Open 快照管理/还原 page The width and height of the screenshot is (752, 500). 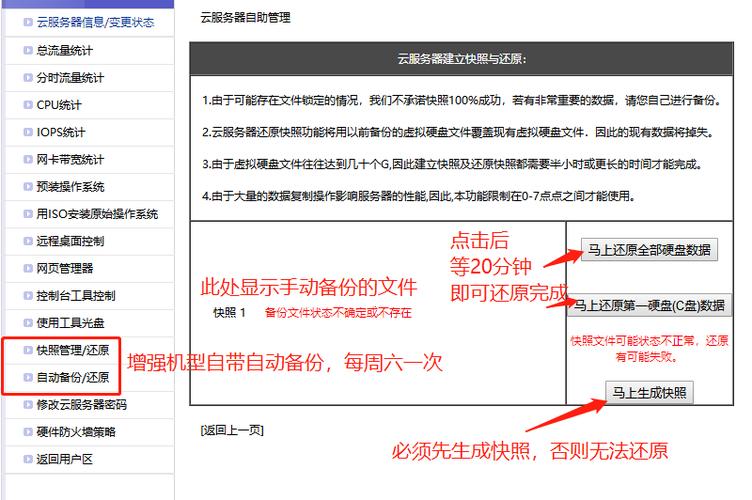(x=73, y=350)
